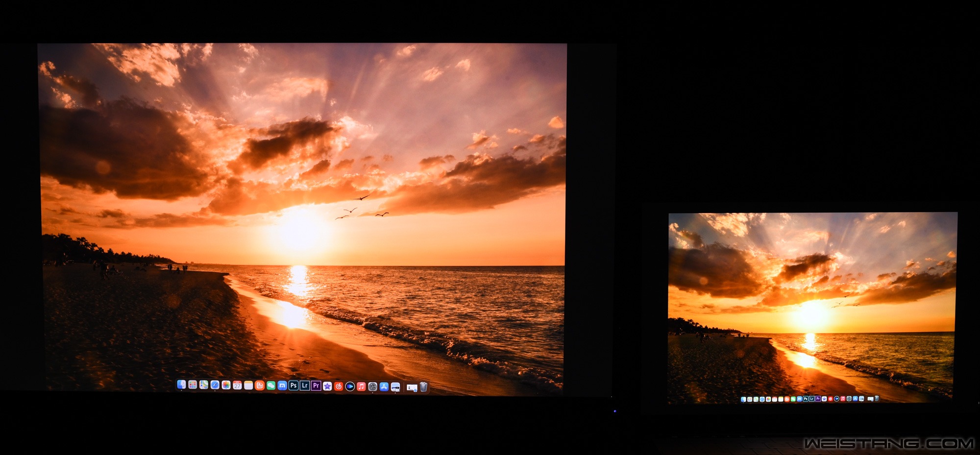Launch Premiere Pro (Pr) on the small display

(x=818, y=399)
